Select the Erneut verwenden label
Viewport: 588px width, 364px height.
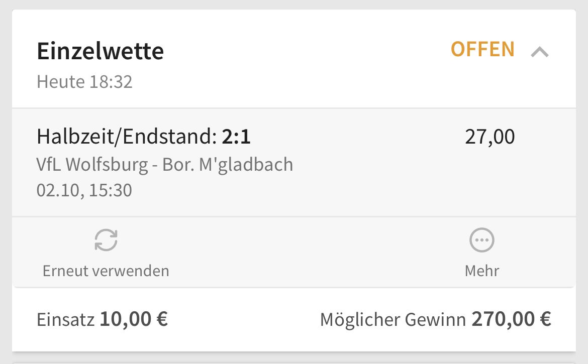[x=106, y=271]
